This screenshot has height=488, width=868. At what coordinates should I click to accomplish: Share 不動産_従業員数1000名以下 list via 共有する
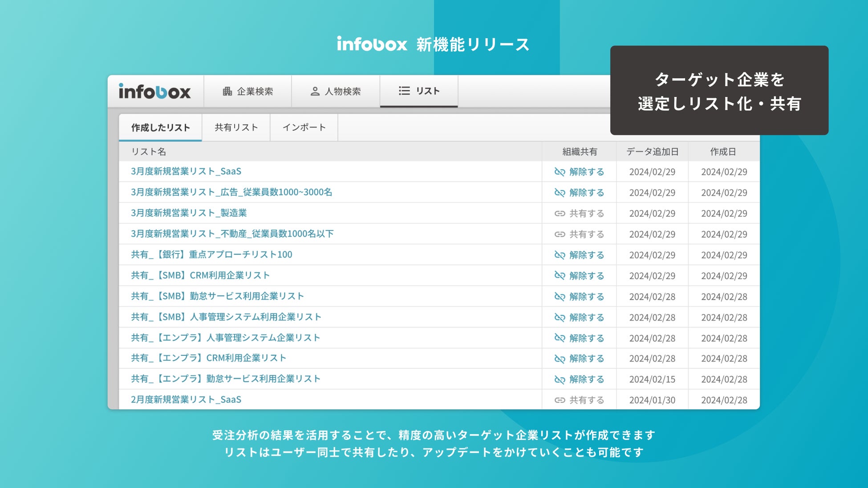coord(586,234)
